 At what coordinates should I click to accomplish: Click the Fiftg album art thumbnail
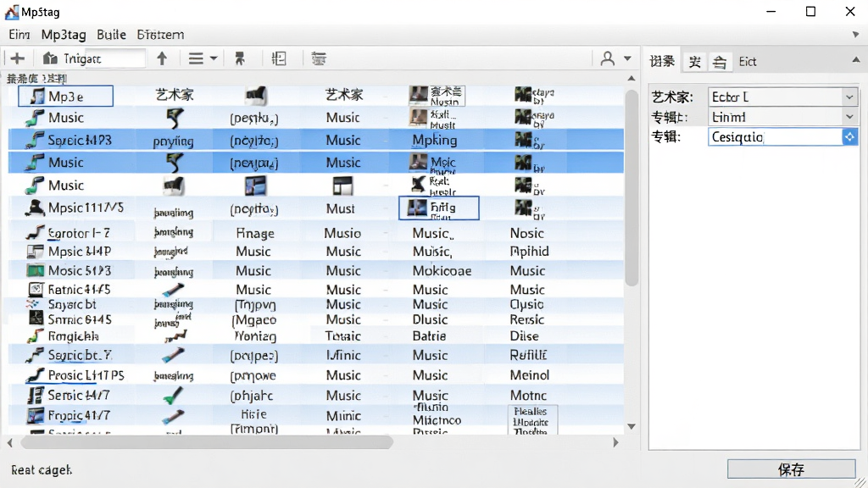coord(417,208)
